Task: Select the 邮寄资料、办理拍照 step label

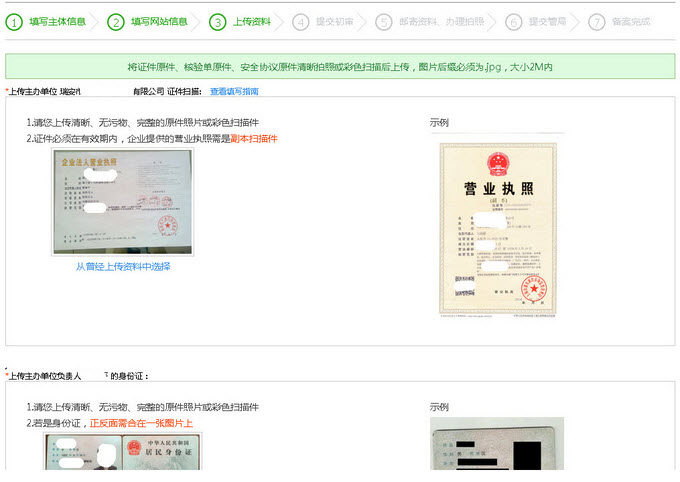Action: [x=440, y=21]
